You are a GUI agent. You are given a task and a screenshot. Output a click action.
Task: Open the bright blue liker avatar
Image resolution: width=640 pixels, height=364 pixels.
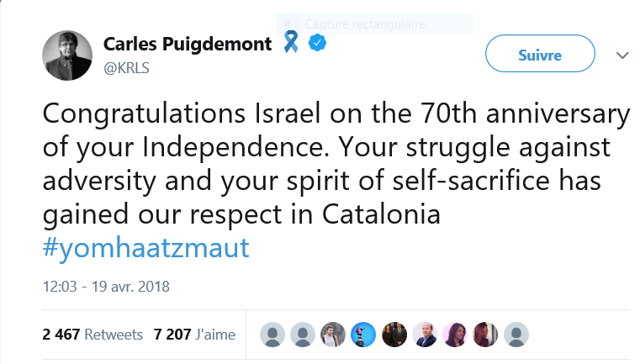[x=363, y=335]
